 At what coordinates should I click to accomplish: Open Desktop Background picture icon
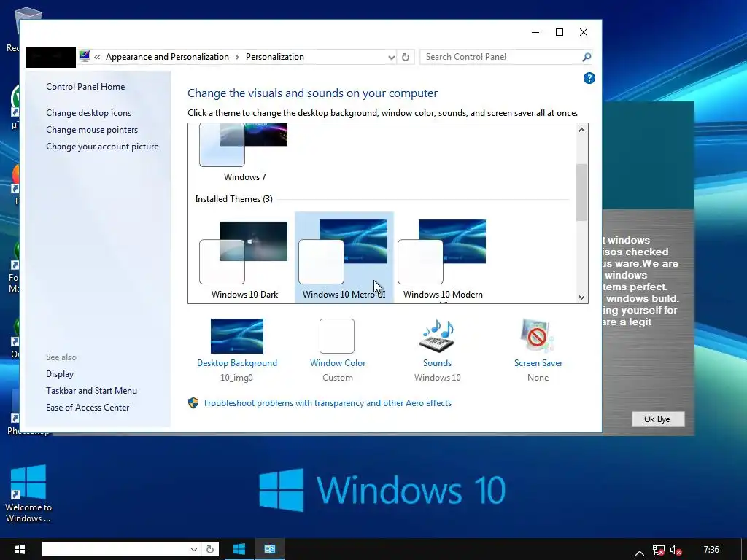click(237, 336)
